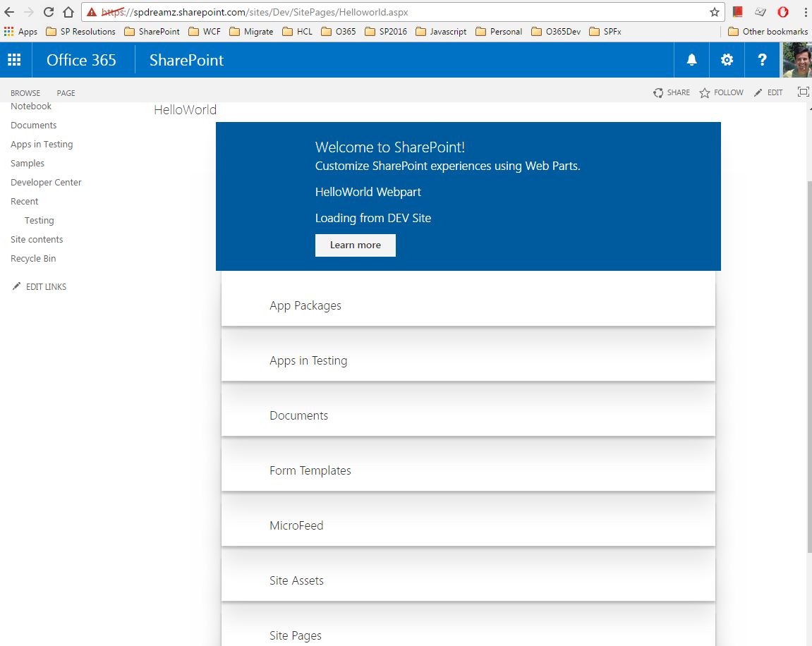Switch to the BROWSE tab
812x646 pixels.
25,92
